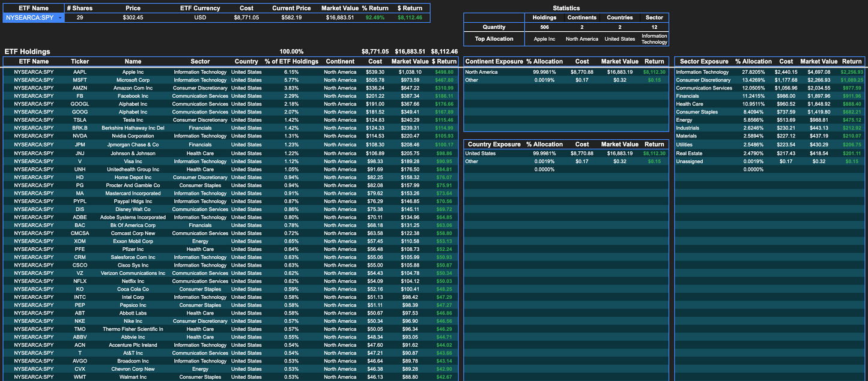Select the North America 99.9981% allocation cell

(x=545, y=72)
